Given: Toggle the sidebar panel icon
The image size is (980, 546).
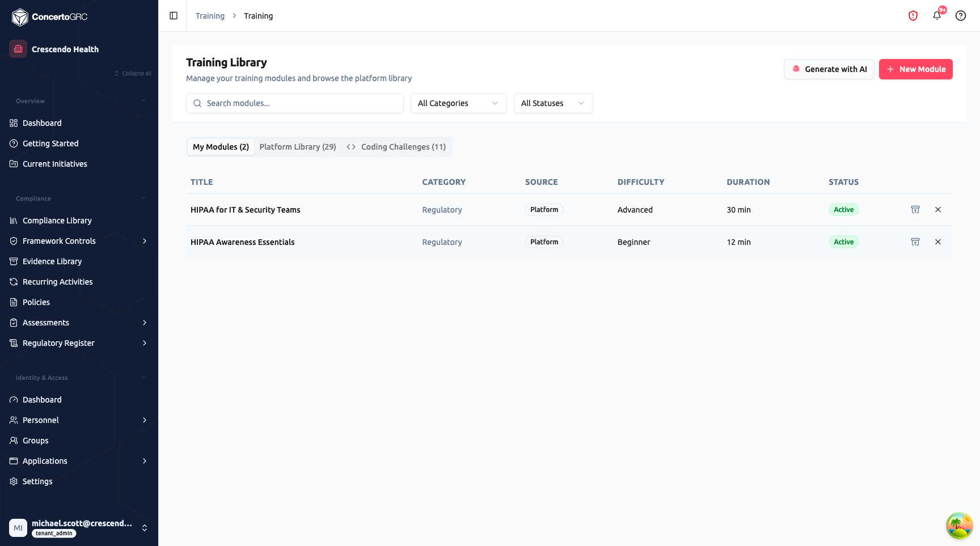Looking at the screenshot, I should [174, 16].
